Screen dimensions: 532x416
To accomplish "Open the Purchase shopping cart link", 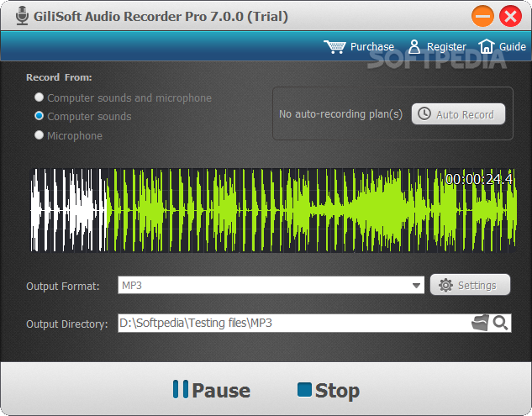I will pos(359,47).
